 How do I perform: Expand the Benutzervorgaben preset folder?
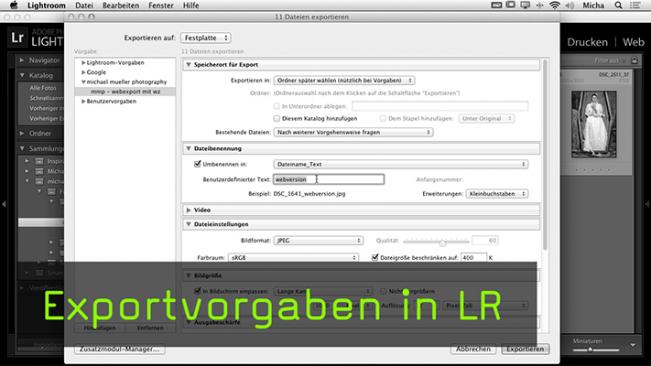[83, 101]
